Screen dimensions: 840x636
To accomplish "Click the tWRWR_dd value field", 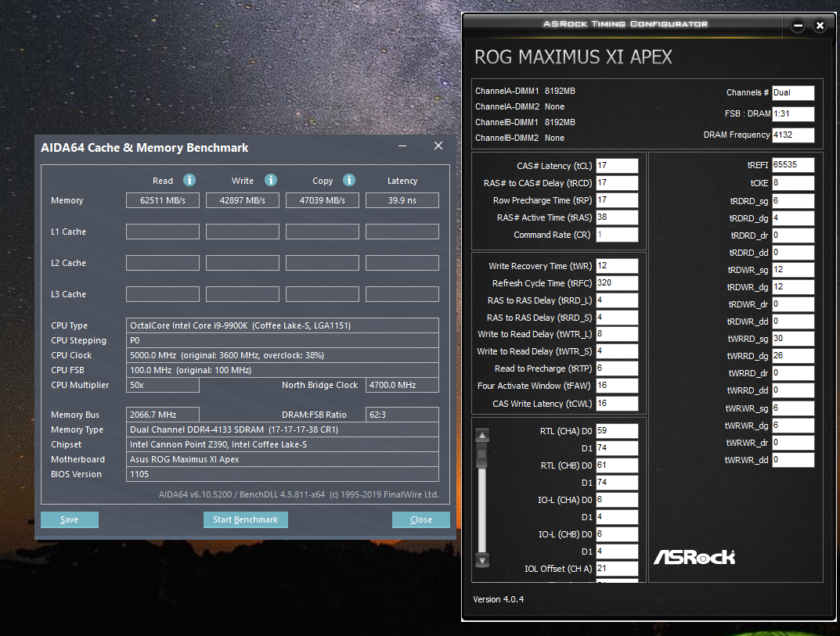I will [x=793, y=459].
